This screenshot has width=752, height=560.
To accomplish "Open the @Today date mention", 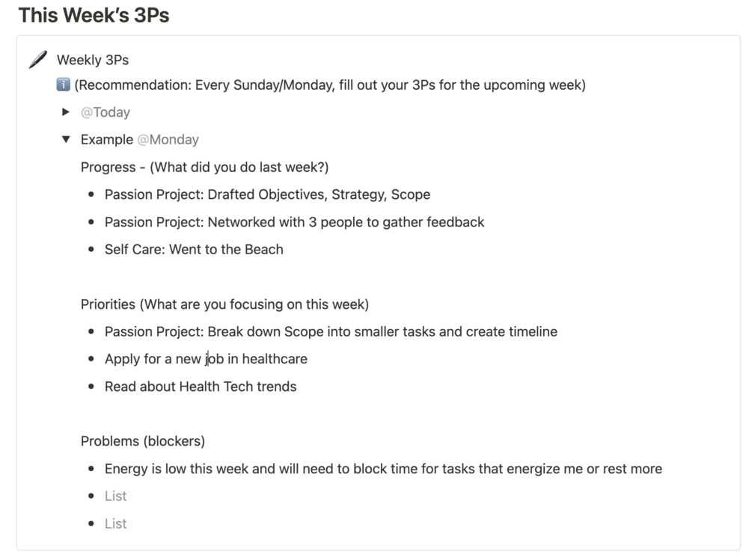I will (106, 112).
